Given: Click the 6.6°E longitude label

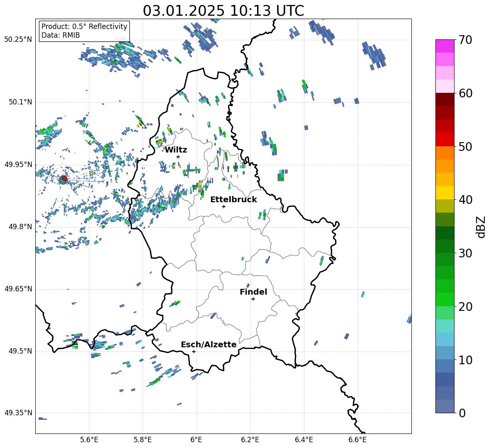Looking at the screenshot, I should coord(357,440).
